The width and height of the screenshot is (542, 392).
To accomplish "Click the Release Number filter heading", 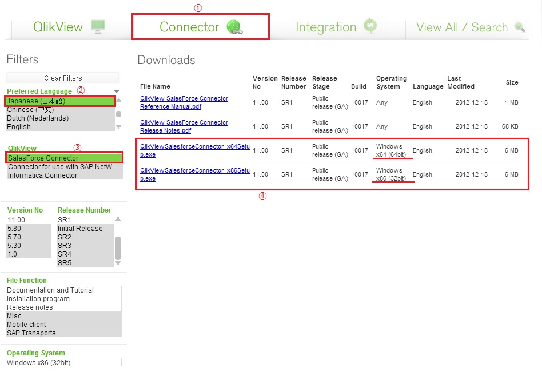I will coord(85,210).
